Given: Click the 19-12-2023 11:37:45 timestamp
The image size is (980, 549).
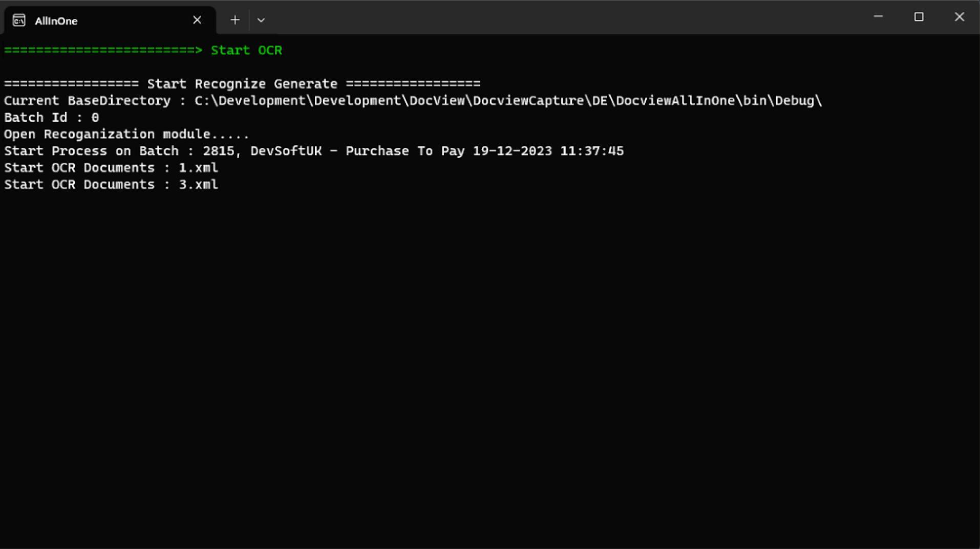Looking at the screenshot, I should pyautogui.click(x=548, y=151).
